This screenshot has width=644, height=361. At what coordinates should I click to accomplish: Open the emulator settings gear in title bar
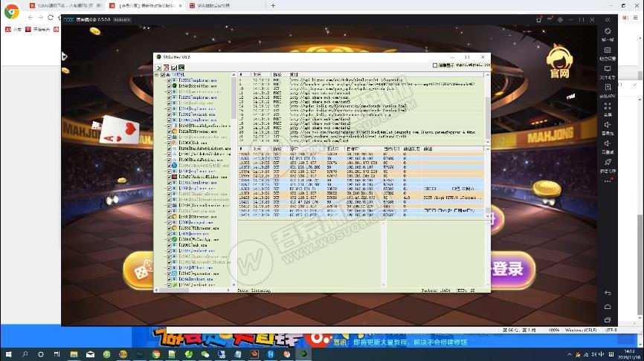pos(560,20)
